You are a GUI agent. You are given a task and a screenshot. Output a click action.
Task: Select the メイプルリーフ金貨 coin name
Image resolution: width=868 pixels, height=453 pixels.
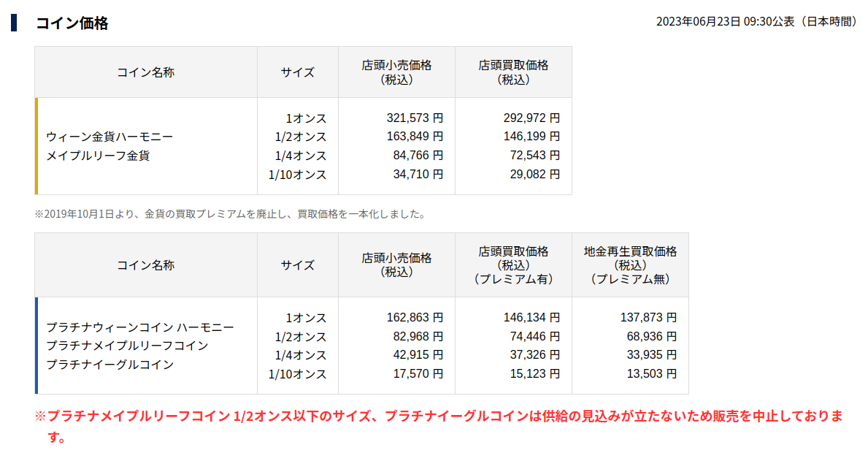coord(98,156)
